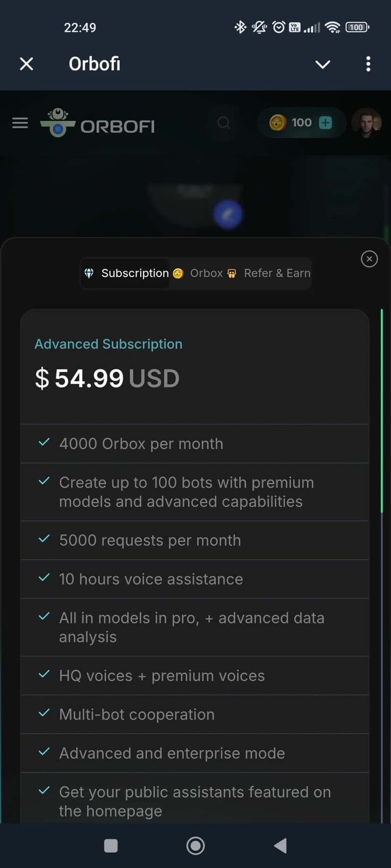The height and width of the screenshot is (868, 391).
Task: Expand the chevron dropdown beside Orbofi title
Action: click(323, 64)
